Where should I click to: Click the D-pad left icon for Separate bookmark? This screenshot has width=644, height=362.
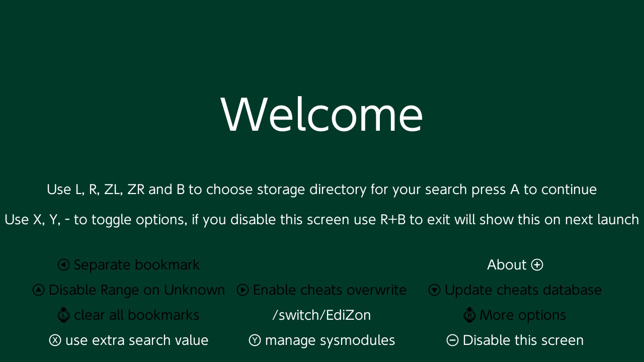point(63,265)
